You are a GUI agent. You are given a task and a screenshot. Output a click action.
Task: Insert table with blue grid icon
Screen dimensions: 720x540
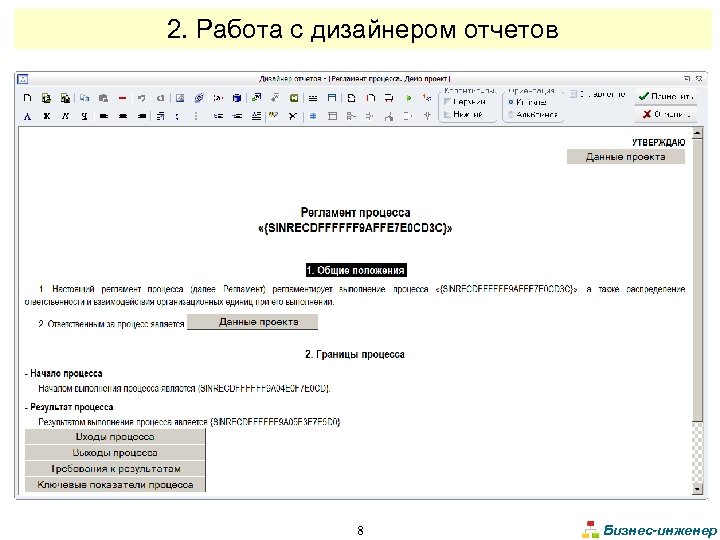[313, 116]
